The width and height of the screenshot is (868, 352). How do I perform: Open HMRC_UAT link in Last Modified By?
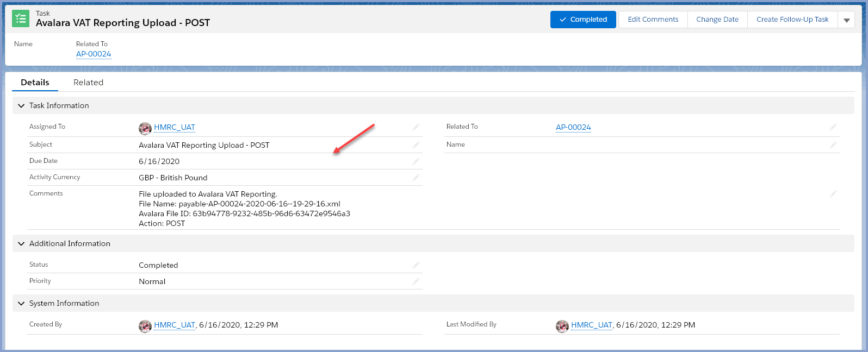coord(592,325)
